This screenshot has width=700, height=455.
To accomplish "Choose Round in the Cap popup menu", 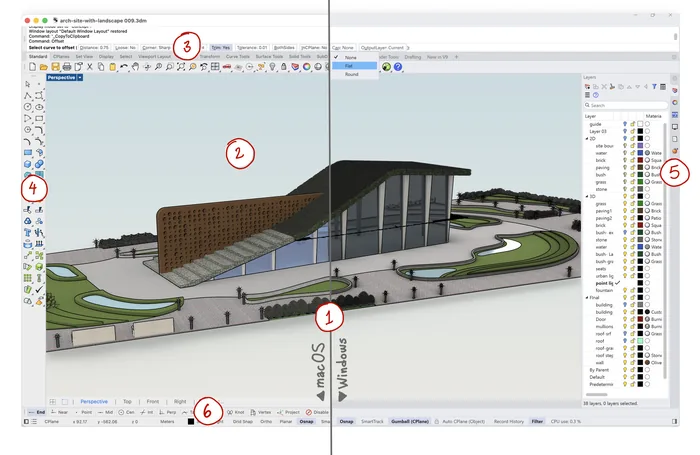I will point(354,74).
